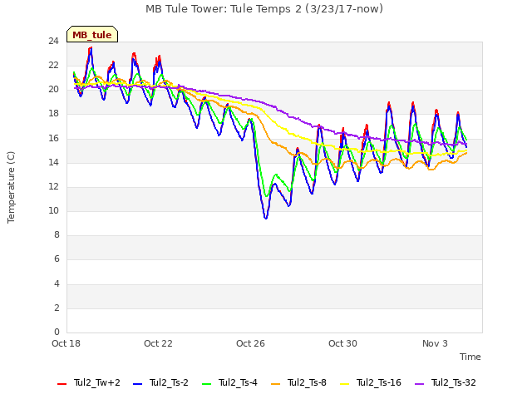This screenshot has width=532, height=399.
Task: Click the Nov 3 x-axis tick label
Action: (435, 343)
